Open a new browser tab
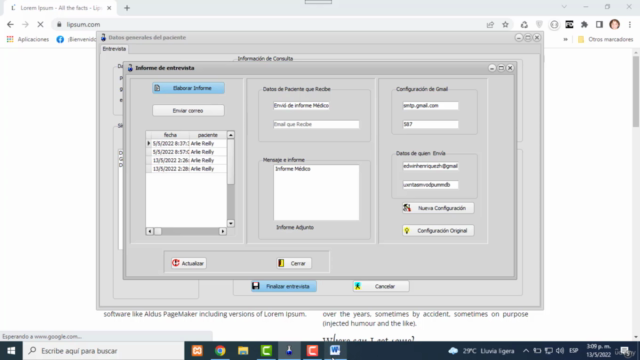Screen dimensions: 640x360 pos(127,8)
